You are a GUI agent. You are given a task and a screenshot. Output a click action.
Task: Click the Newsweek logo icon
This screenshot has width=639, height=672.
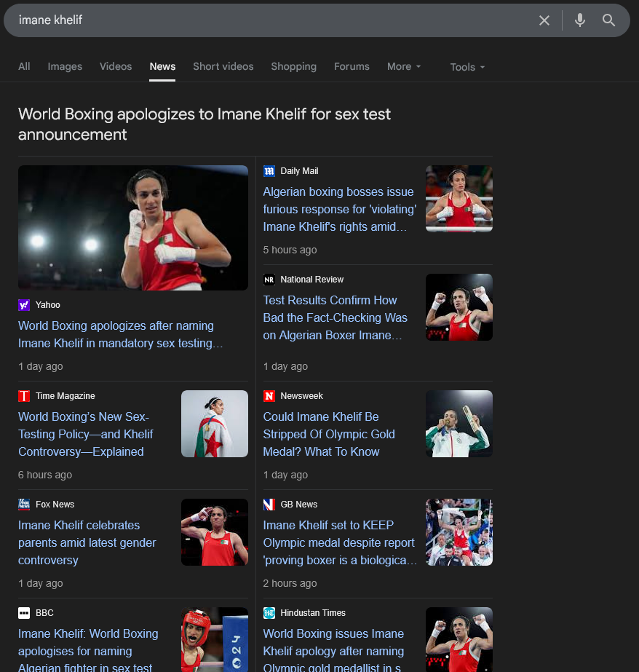click(x=269, y=396)
